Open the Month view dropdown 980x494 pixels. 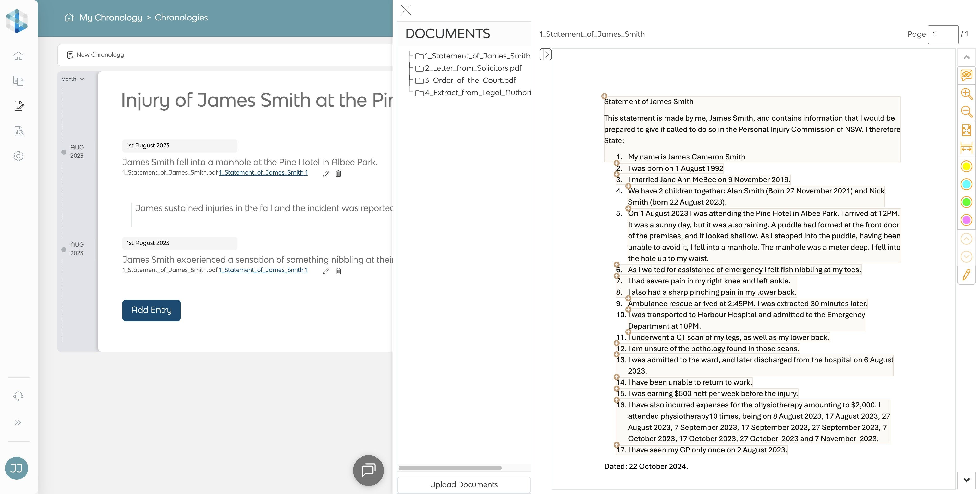[x=73, y=79]
